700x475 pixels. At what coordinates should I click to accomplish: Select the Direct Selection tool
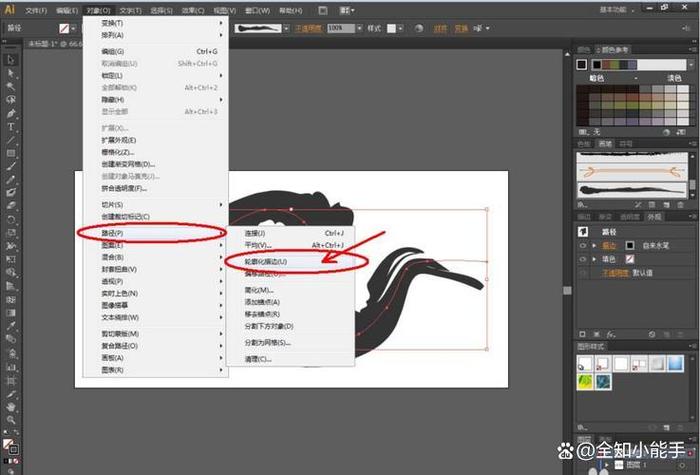click(x=11, y=73)
